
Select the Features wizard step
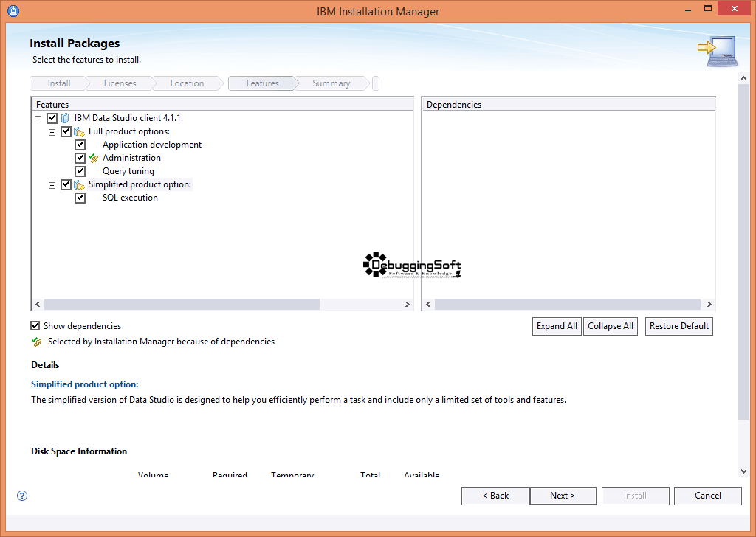tap(262, 83)
